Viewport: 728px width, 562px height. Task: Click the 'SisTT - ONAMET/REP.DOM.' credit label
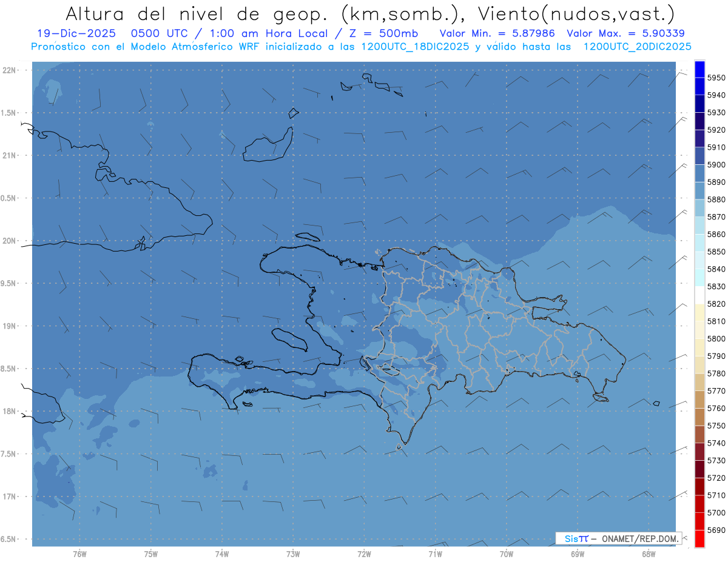(x=619, y=538)
